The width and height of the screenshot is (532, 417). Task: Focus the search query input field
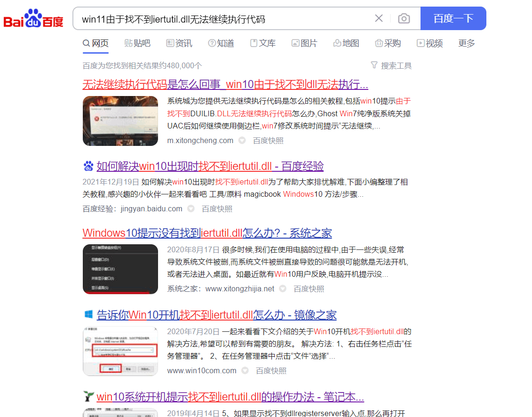[x=224, y=19]
